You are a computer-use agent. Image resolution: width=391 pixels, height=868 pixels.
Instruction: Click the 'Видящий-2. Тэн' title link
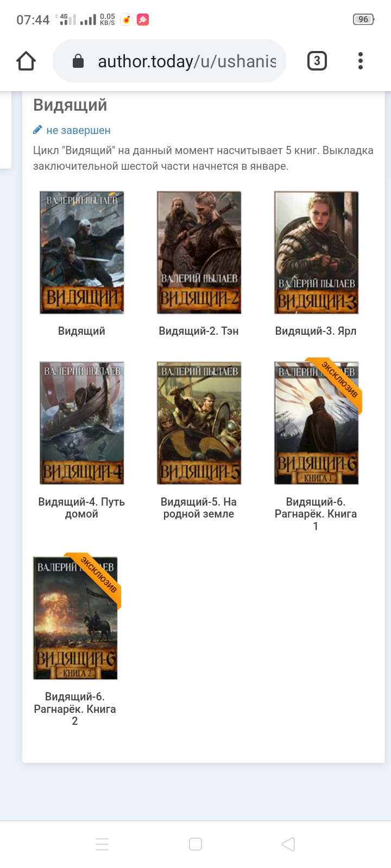pos(199,331)
